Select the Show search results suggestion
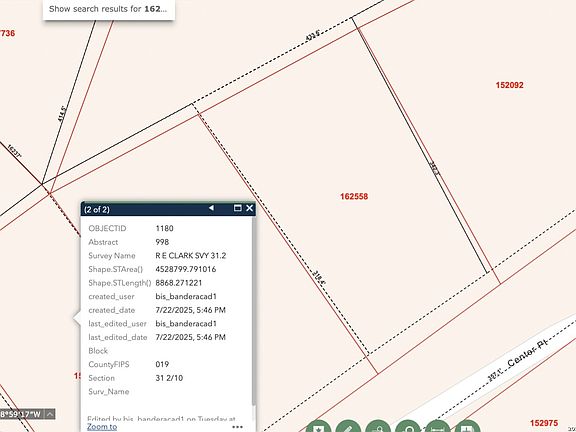576x432 pixels. [x=108, y=9]
